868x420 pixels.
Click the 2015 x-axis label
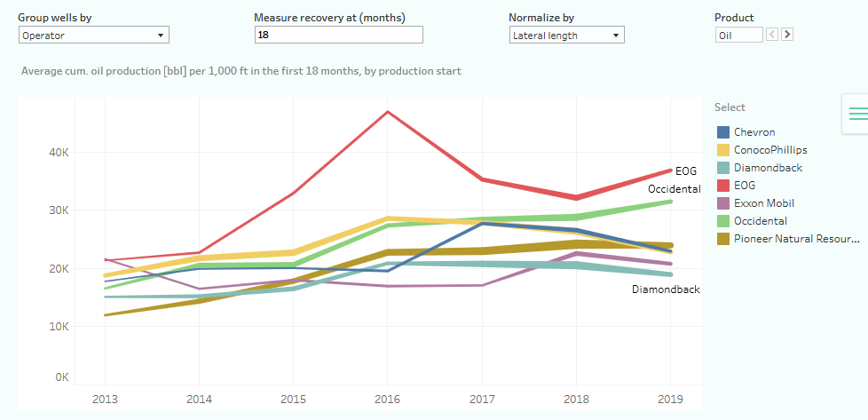click(294, 399)
